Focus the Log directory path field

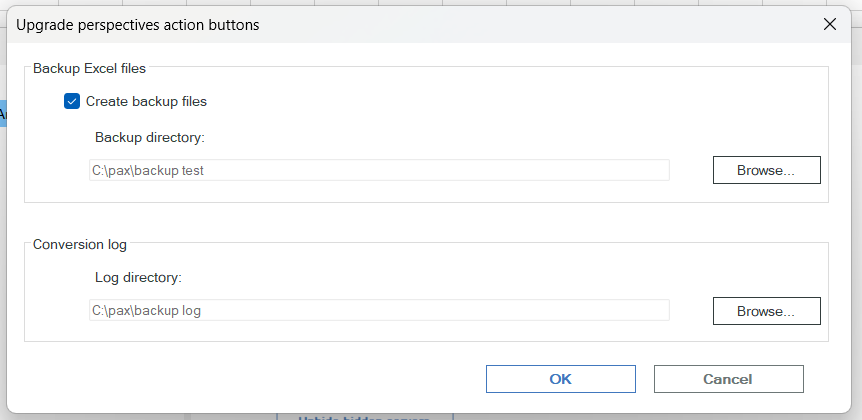click(x=379, y=311)
